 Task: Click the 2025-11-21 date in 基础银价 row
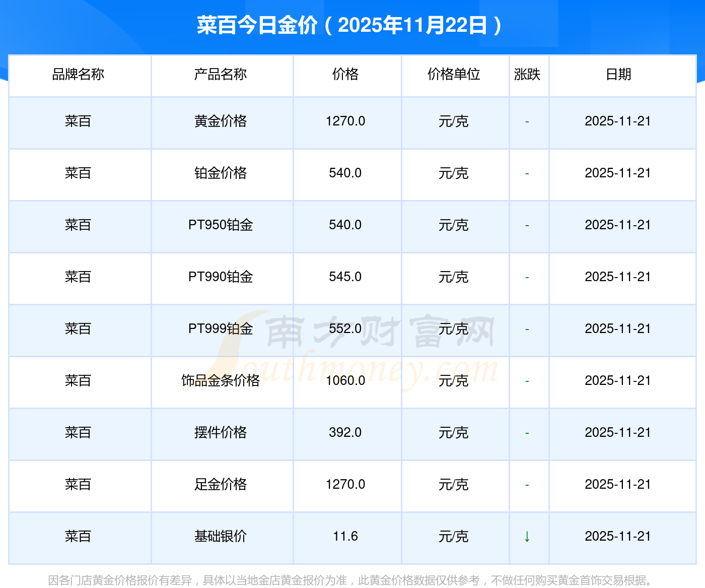[618, 536]
